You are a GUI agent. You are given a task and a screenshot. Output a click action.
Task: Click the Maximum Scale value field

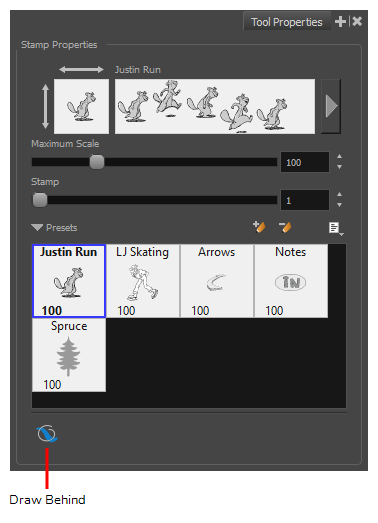305,162
